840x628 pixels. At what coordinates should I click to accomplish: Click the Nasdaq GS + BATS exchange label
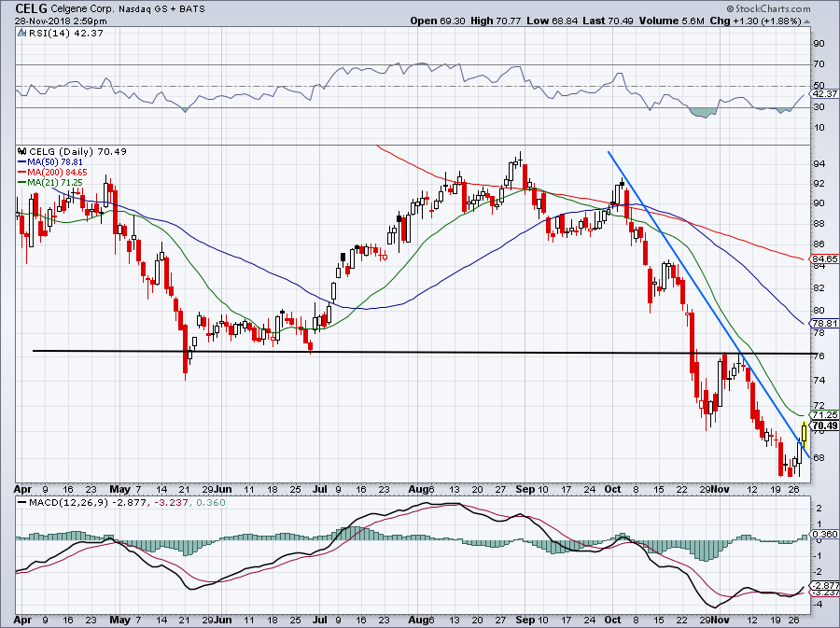tap(161, 9)
